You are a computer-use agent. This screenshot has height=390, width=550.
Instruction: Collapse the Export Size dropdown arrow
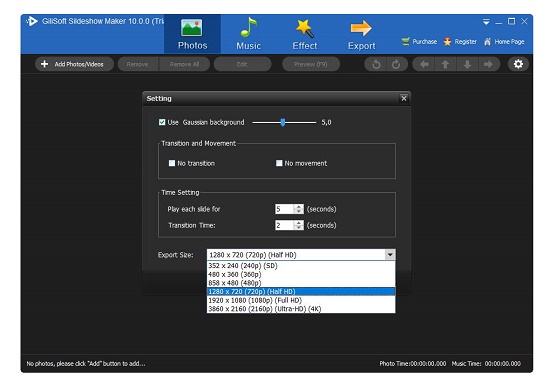pyautogui.click(x=390, y=255)
